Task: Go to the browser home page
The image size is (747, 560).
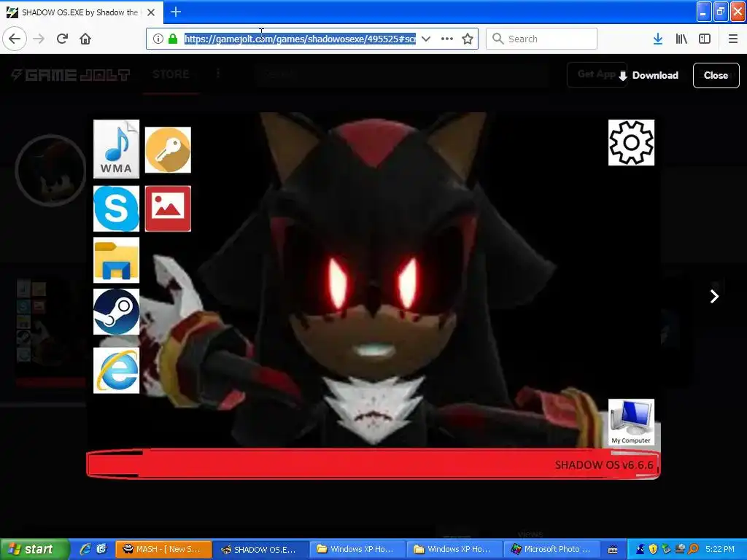Action: click(x=85, y=39)
